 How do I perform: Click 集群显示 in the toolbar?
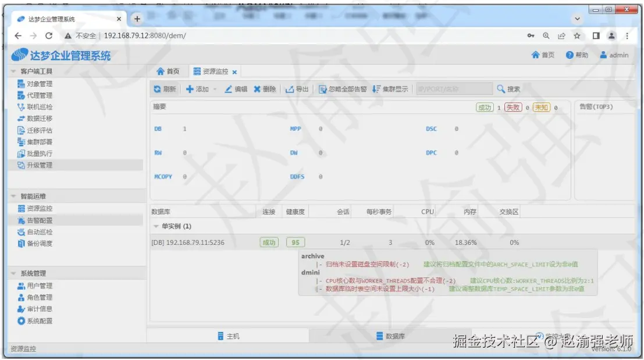pyautogui.click(x=390, y=89)
